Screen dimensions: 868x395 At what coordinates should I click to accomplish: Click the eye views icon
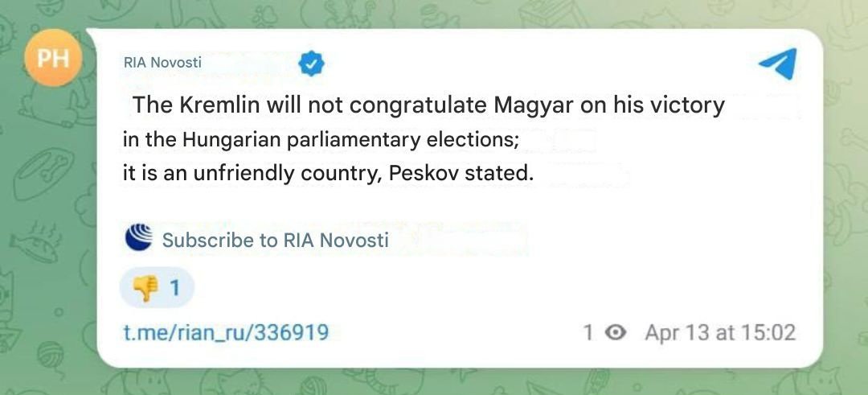[615, 332]
